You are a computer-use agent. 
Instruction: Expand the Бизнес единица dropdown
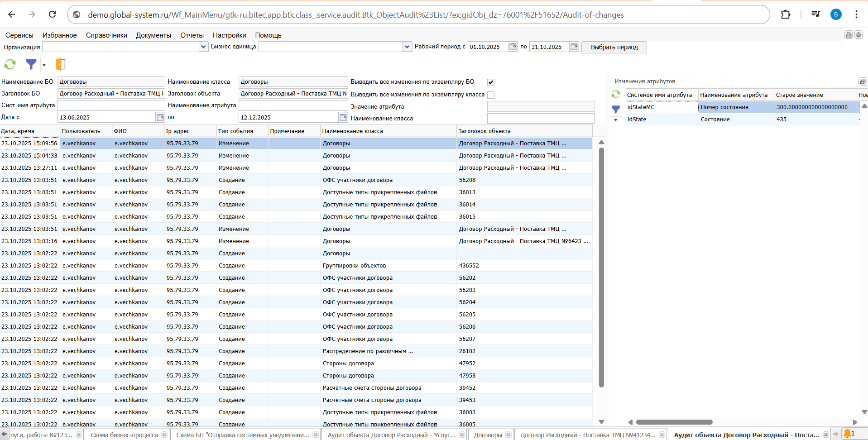[407, 47]
